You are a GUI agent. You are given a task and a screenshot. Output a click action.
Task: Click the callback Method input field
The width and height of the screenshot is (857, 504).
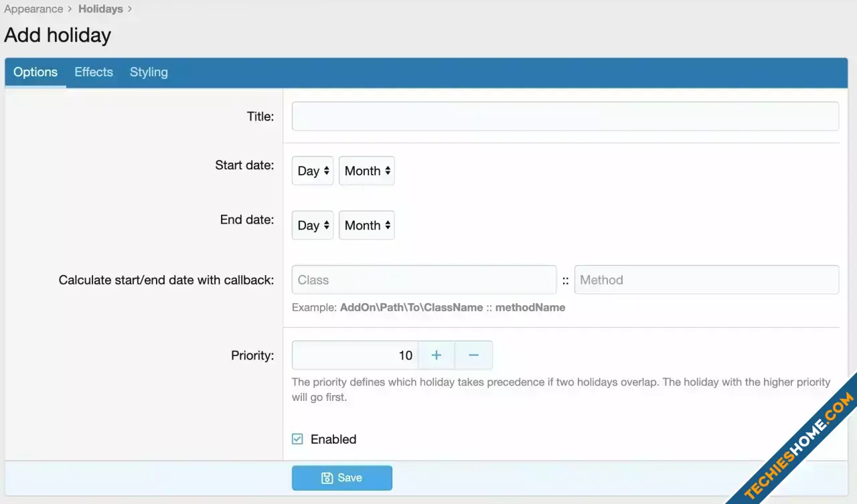(706, 280)
